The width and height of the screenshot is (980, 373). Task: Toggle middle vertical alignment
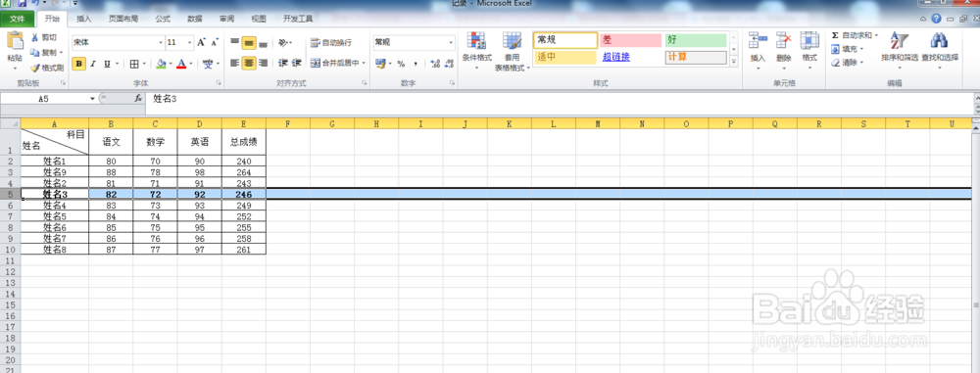point(249,42)
